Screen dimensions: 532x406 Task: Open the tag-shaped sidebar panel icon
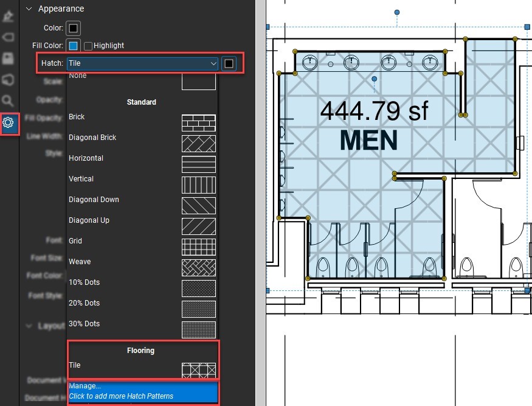(8, 37)
